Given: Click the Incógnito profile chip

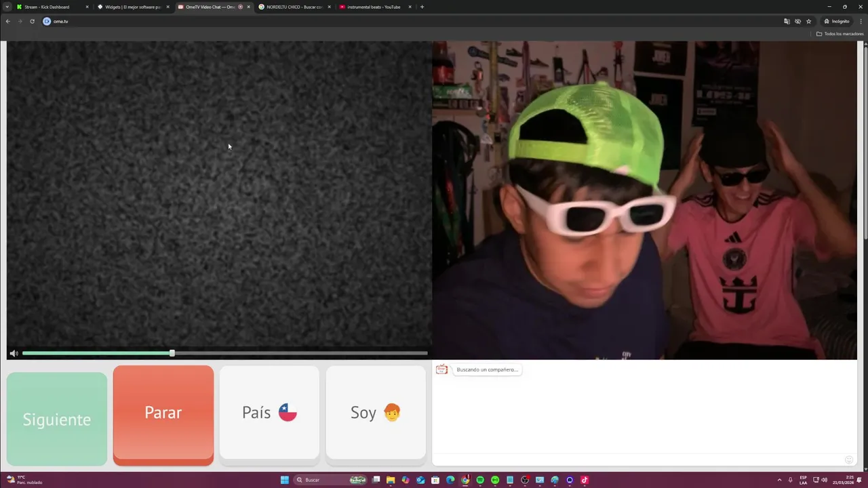Looking at the screenshot, I should 836,21.
